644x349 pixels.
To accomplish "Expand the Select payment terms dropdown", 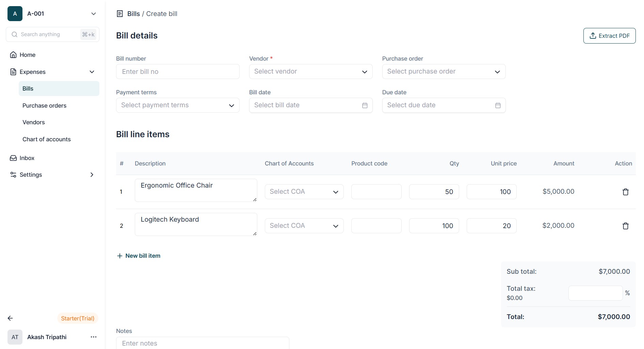I will (x=178, y=105).
